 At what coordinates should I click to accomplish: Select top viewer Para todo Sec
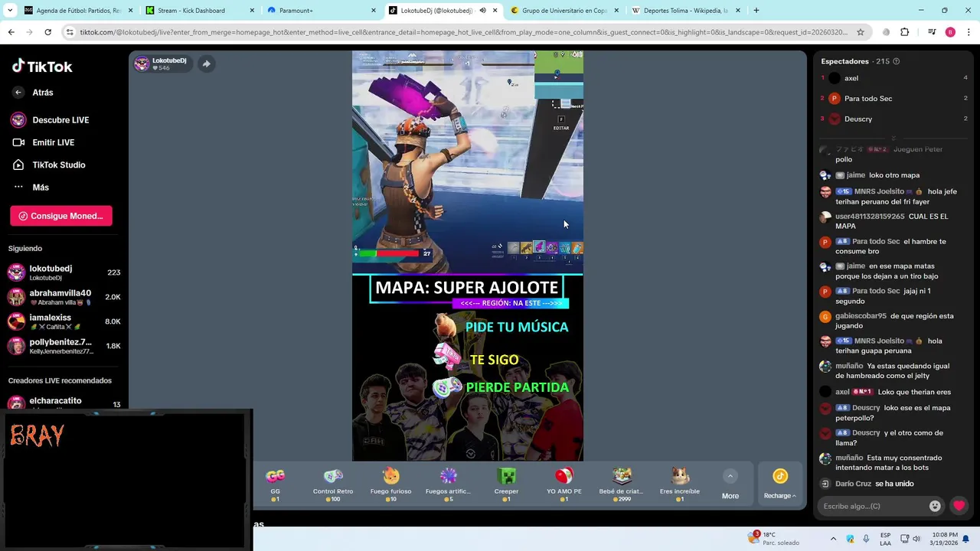coord(893,99)
